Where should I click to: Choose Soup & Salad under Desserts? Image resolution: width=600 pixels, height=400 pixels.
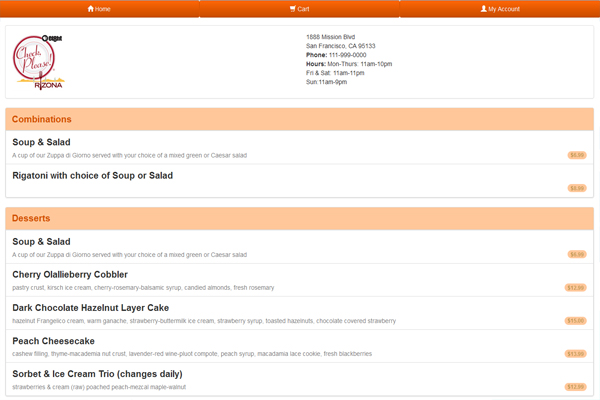[41, 241]
